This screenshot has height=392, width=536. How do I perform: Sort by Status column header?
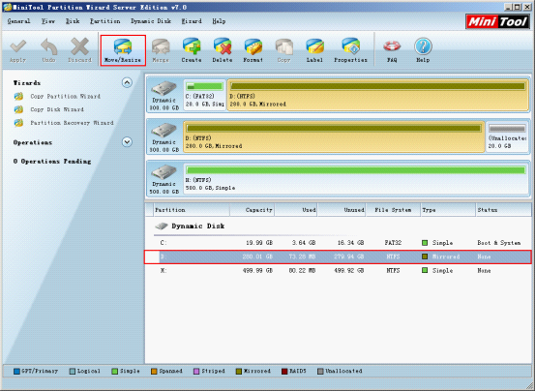tap(503, 210)
